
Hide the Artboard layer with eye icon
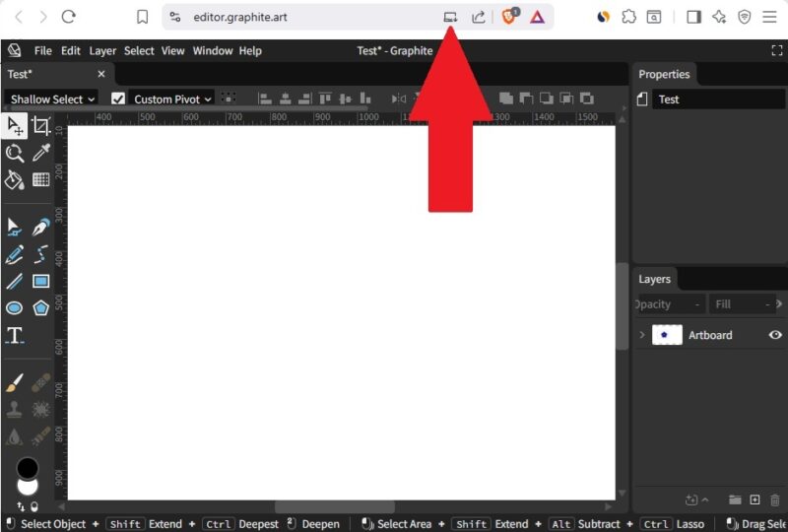(x=775, y=334)
